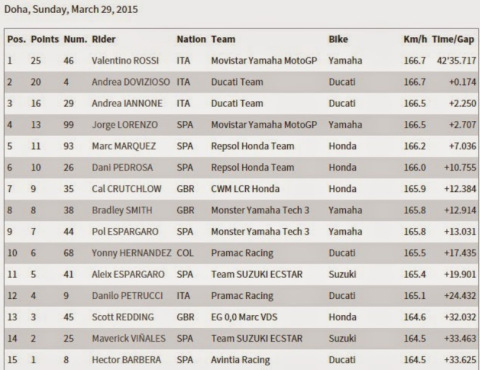Click the EG 0,0 Marc VDS team
480x370 pixels.
[x=244, y=317]
